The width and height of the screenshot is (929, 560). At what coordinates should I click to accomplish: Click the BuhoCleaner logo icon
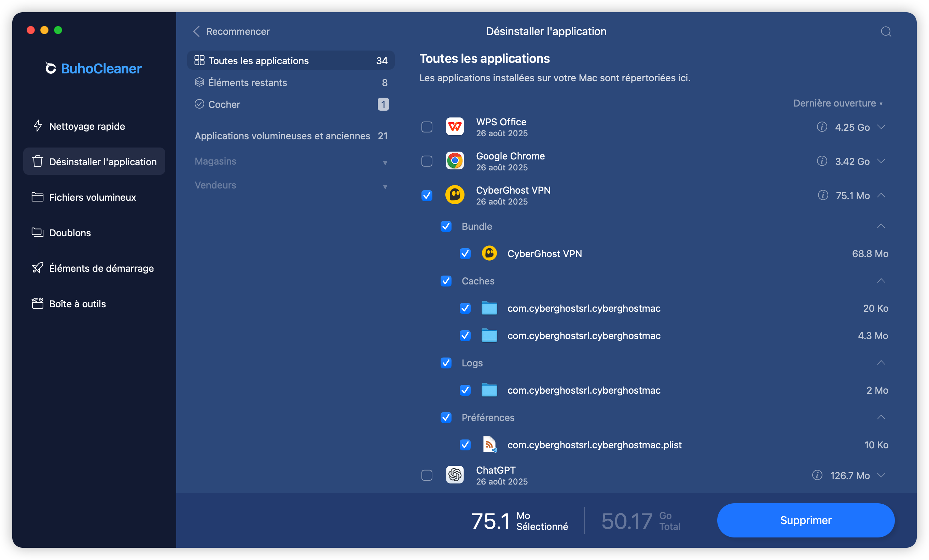point(51,68)
